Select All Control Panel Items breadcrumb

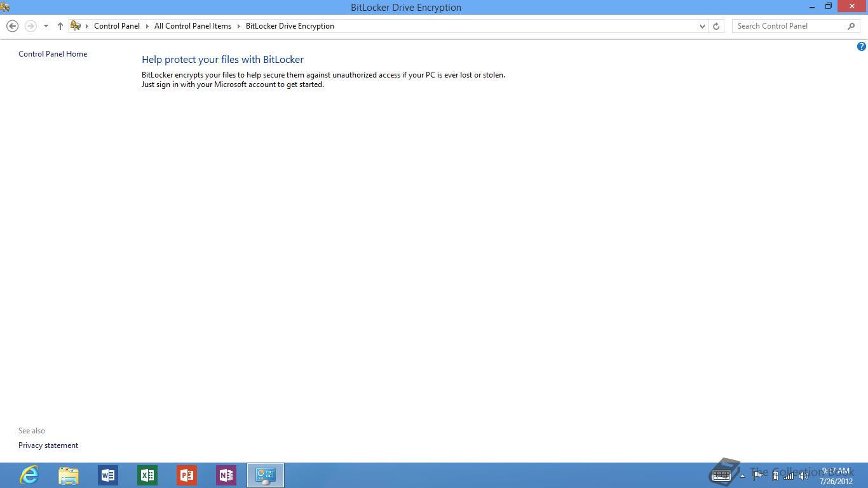[193, 26]
